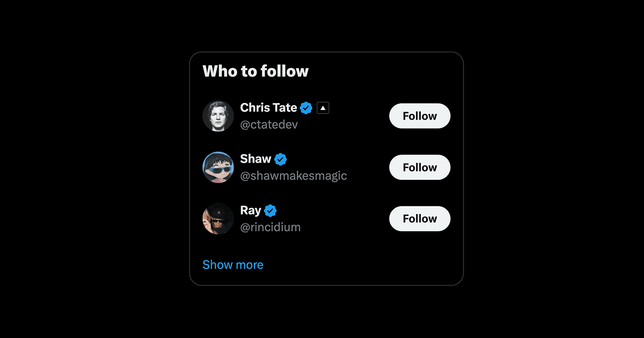644x338 pixels.
Task: Open the @ctatedev handle
Action: [x=269, y=124]
